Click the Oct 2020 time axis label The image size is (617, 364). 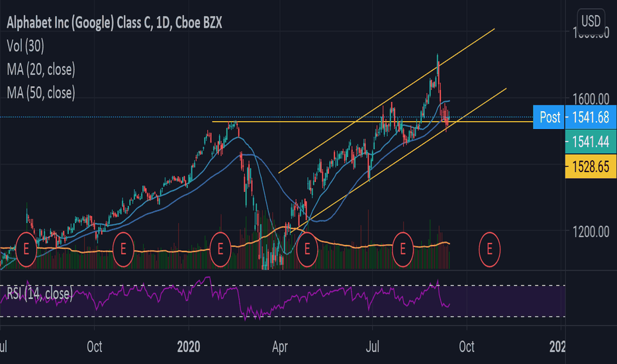[467, 347]
